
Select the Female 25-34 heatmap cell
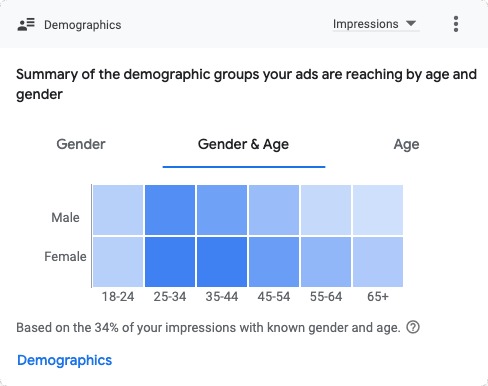(x=170, y=262)
